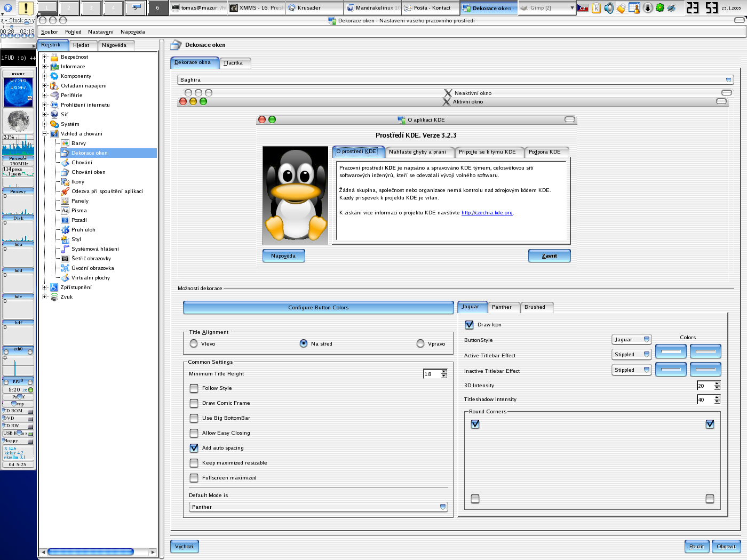
Task: Click the Síť globe icon
Action: (54, 115)
